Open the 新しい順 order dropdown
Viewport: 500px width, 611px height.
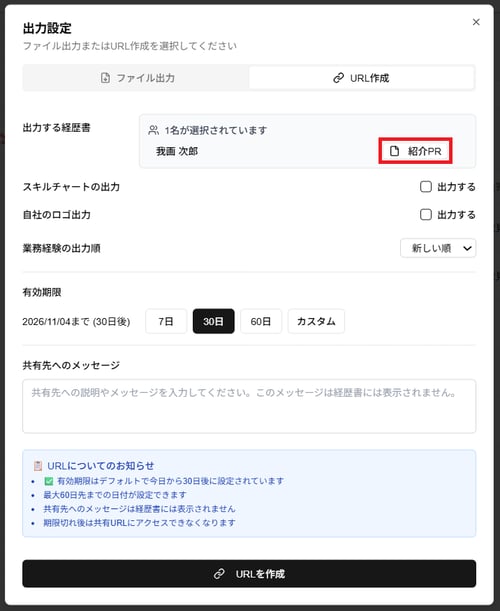(x=438, y=248)
